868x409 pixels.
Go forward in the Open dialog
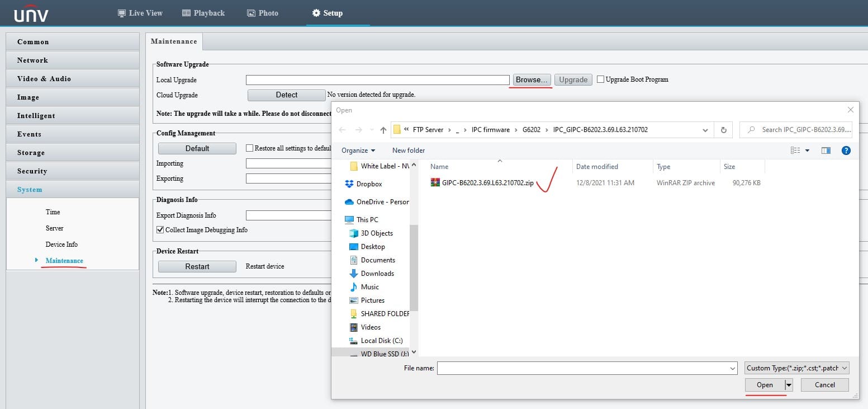pos(359,130)
